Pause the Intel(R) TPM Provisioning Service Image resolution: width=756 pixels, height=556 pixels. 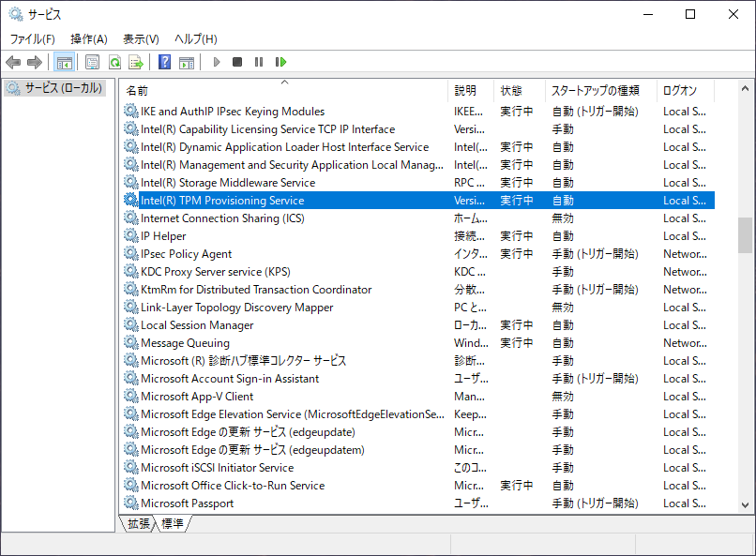pos(260,62)
